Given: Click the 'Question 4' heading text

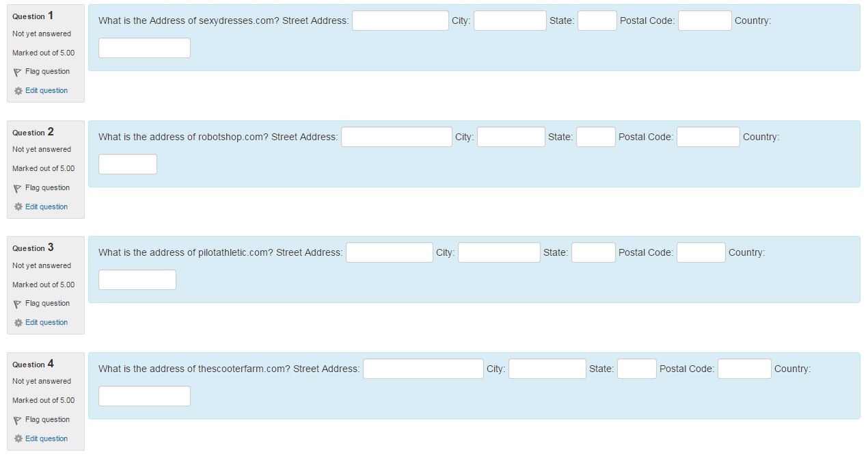Looking at the screenshot, I should [x=33, y=364].
